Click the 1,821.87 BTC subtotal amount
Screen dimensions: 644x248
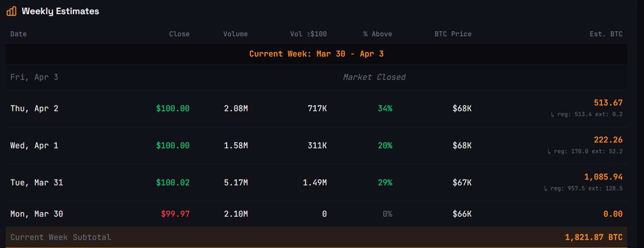click(x=594, y=238)
